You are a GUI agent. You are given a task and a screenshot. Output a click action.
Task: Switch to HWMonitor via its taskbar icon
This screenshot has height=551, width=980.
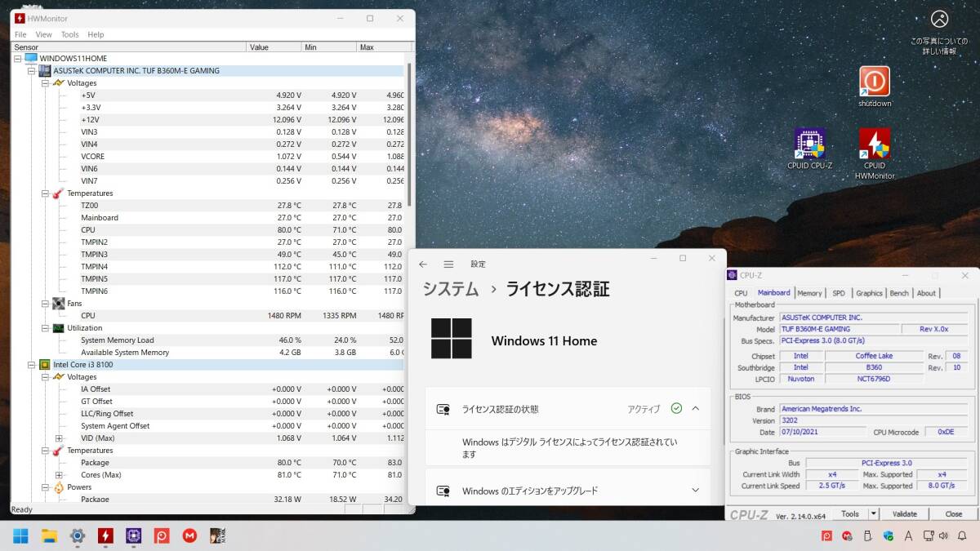point(105,535)
